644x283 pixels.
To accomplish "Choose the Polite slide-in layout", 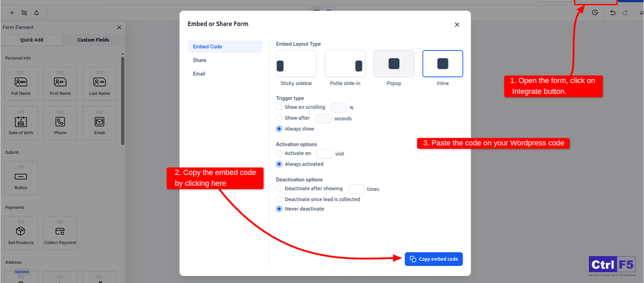I will pos(345,64).
